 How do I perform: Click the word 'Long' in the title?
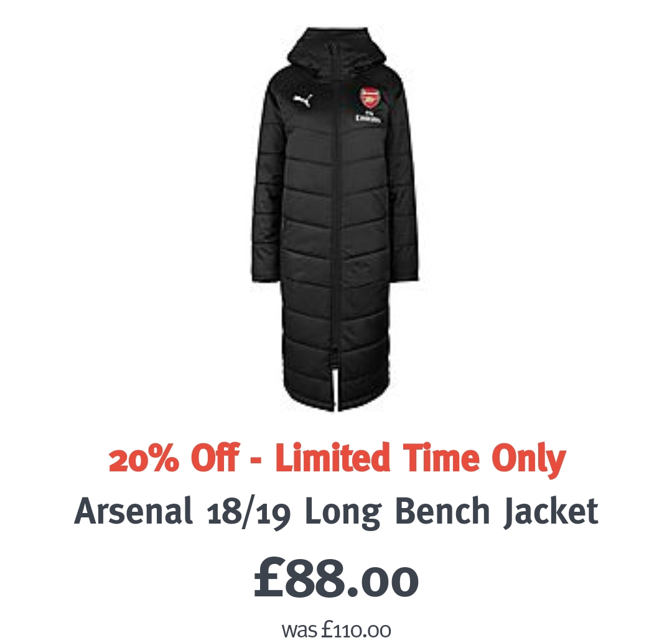click(342, 513)
